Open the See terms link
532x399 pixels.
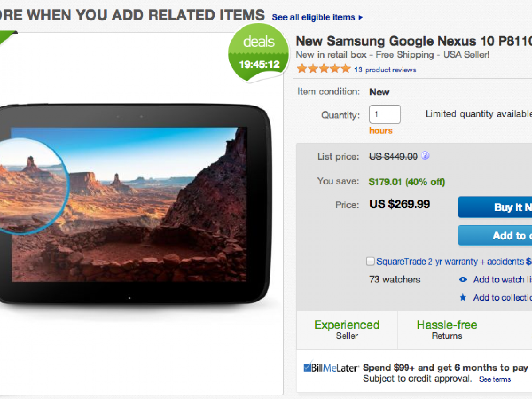[x=495, y=379]
